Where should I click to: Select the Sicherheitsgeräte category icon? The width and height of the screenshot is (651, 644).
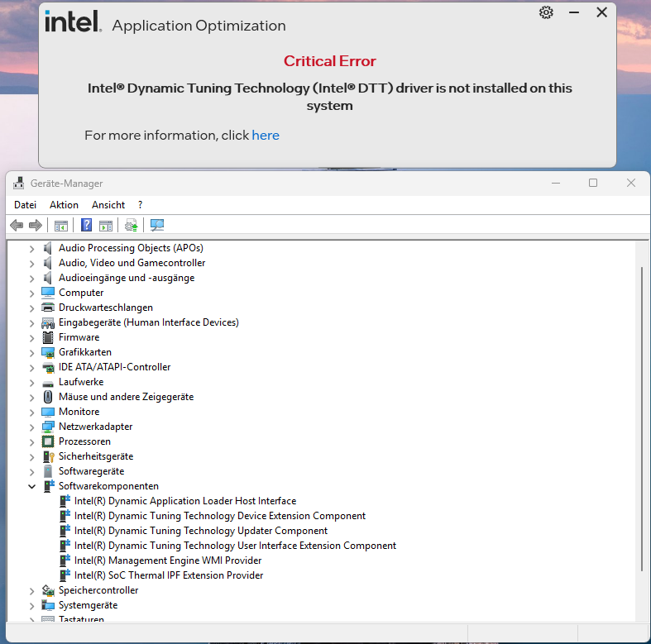[x=48, y=457]
